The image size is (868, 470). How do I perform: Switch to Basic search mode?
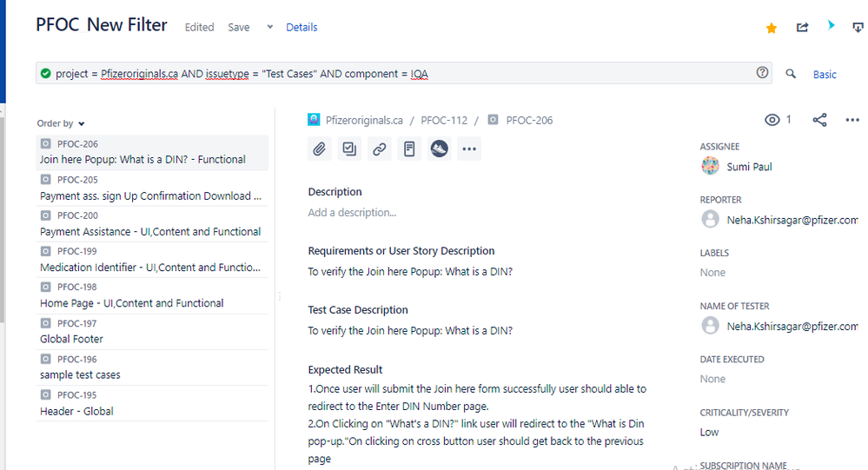pos(825,74)
